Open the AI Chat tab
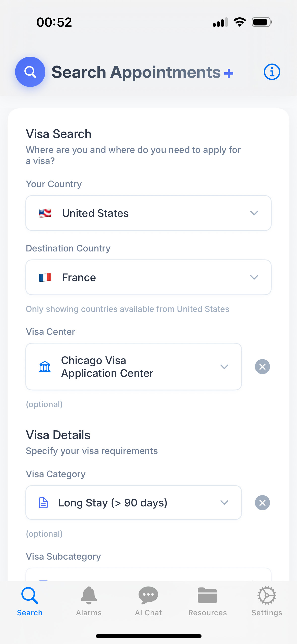This screenshot has height=644, width=297. click(x=148, y=601)
